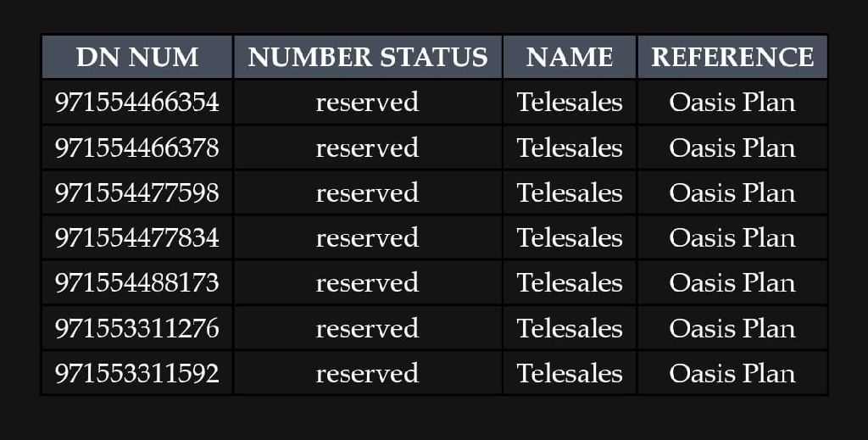This screenshot has height=440, width=868.
Task: Select the REFERENCE column header
Action: (732, 57)
